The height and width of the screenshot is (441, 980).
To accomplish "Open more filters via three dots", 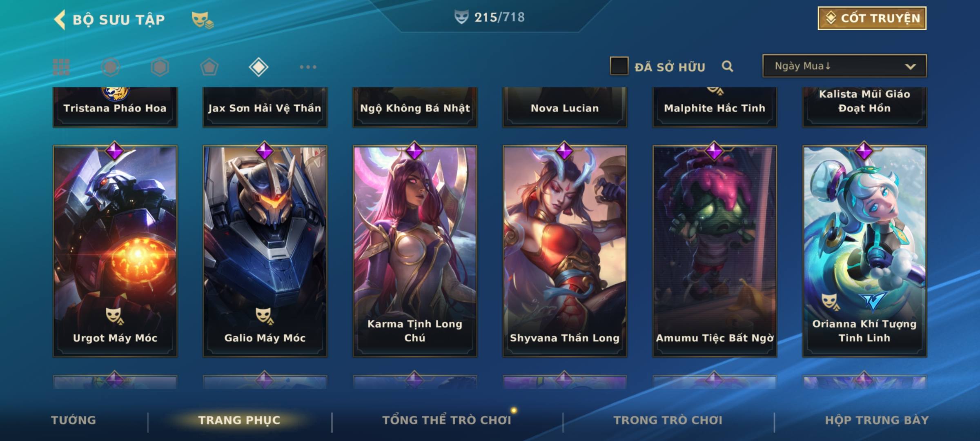I will coord(308,67).
